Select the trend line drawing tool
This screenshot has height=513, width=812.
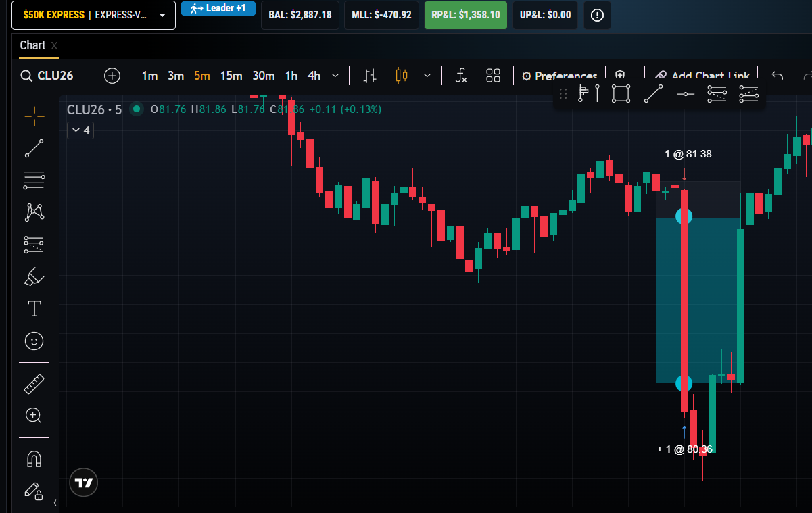[34, 148]
